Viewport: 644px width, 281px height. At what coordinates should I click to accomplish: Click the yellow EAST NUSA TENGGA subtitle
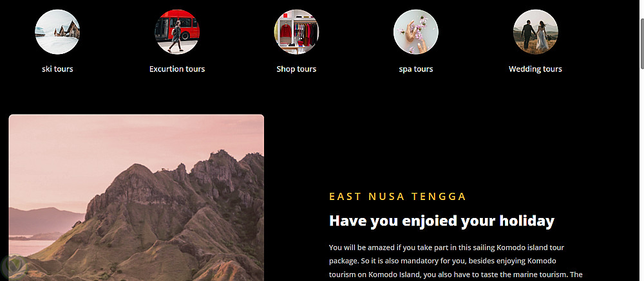(397, 197)
